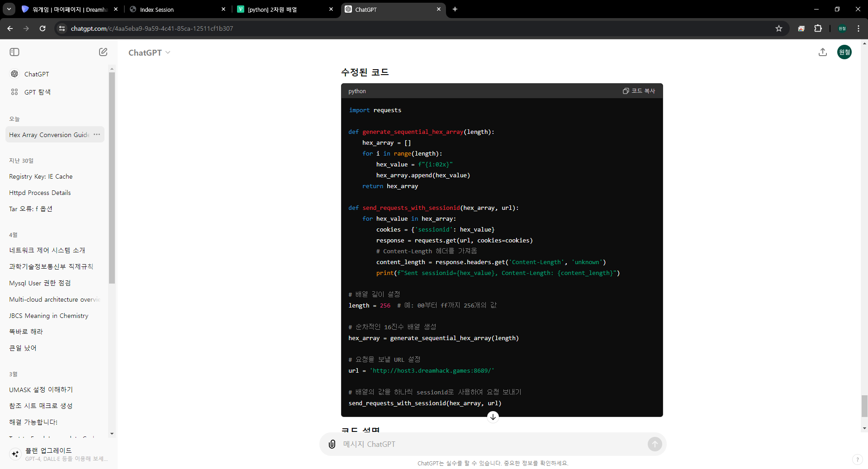The height and width of the screenshot is (469, 868).
Task: Close the active ChatGPT tab
Action: tap(439, 9)
